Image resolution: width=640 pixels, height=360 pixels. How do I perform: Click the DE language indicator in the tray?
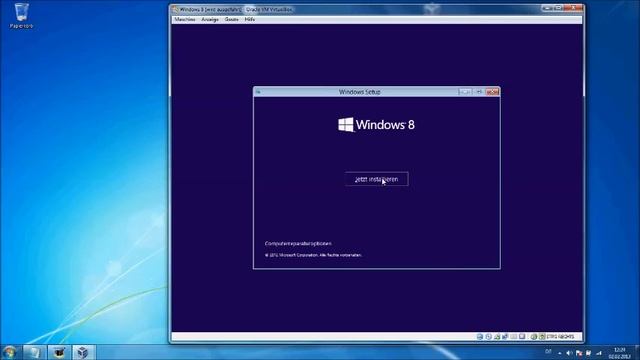[548, 351]
